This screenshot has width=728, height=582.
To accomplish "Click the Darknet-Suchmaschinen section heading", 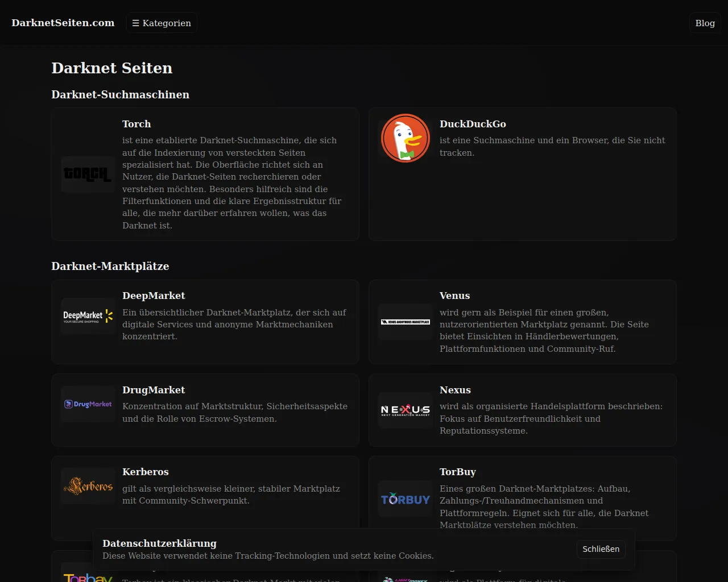I will (x=121, y=94).
